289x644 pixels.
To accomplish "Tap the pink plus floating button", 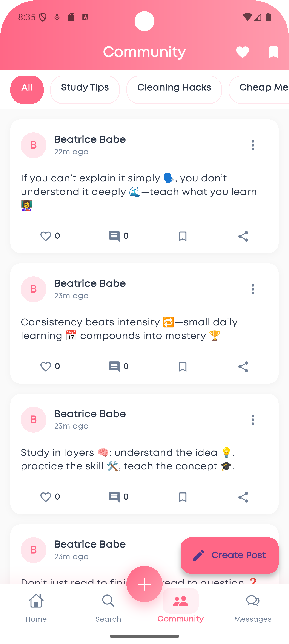I will (144, 584).
